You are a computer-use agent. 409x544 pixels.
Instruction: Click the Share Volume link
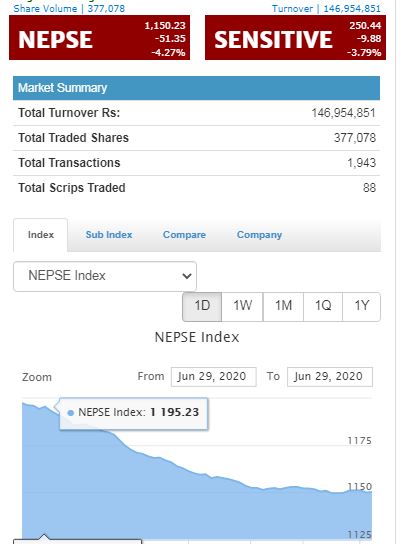pos(69,8)
